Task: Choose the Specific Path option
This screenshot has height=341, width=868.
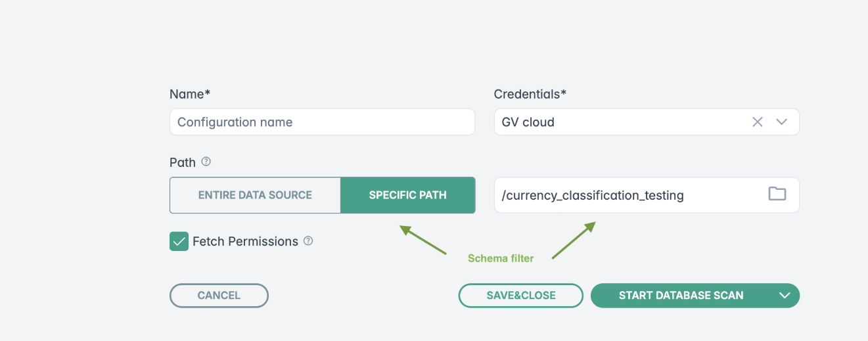Action: tap(407, 195)
